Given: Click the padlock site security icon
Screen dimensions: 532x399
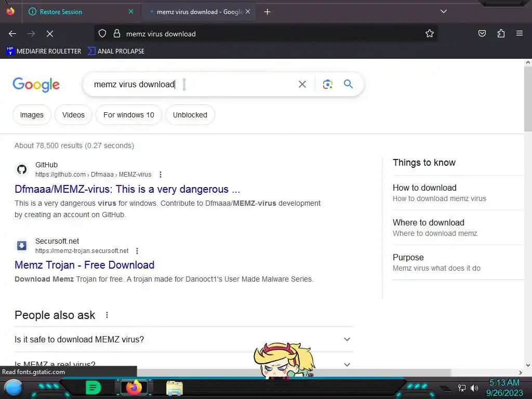Looking at the screenshot, I should pos(117,34).
